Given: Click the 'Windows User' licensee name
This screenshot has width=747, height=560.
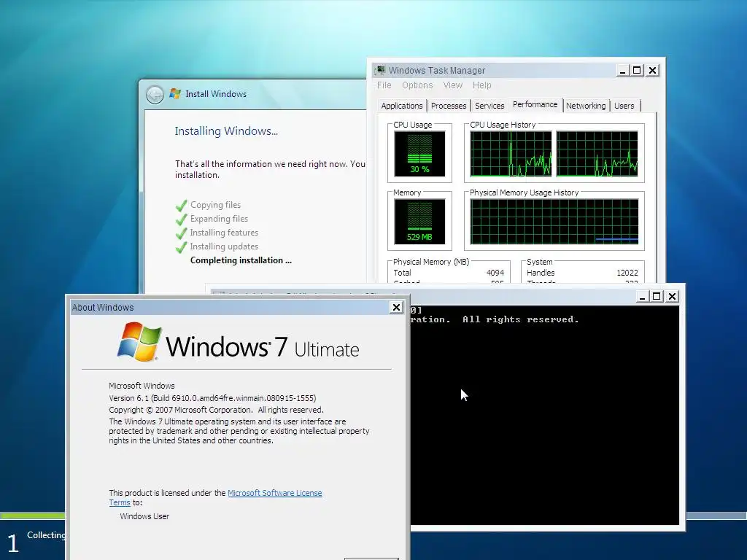Looking at the screenshot, I should 144,516.
